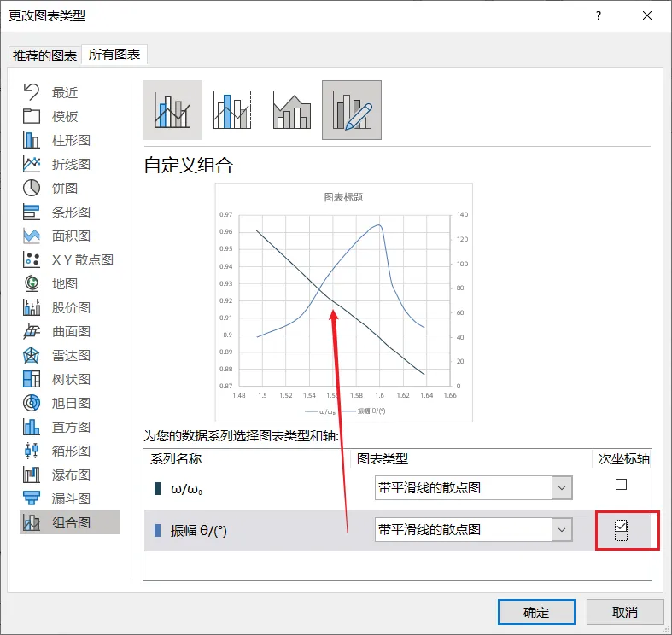The image size is (672, 635).
Task: Choose the Histogram (直方图) icon
Action: (32, 427)
